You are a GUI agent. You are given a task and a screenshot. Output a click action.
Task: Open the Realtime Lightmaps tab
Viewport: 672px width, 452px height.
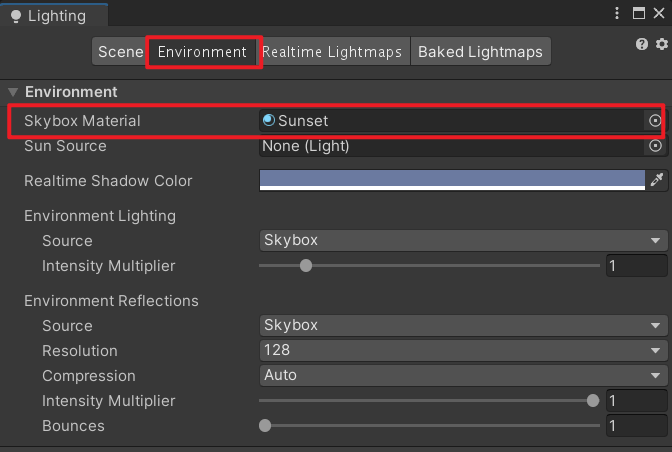click(x=333, y=52)
